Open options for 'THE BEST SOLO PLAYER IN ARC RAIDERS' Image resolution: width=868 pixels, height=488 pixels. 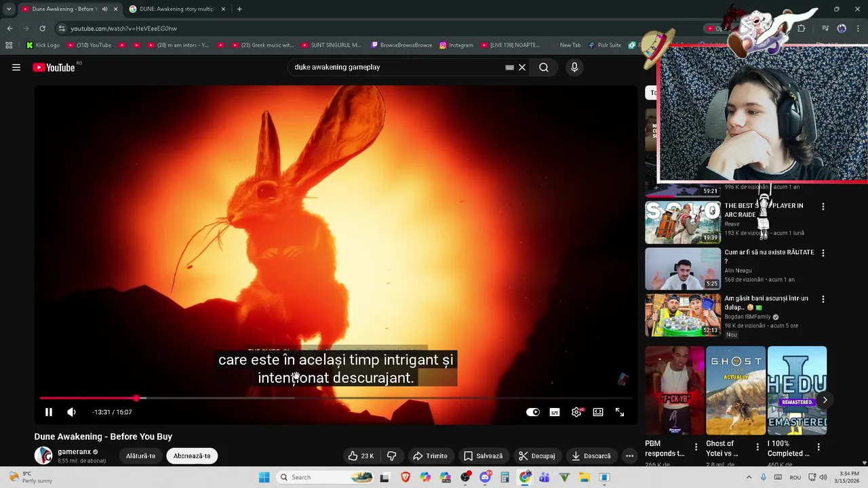[823, 207]
